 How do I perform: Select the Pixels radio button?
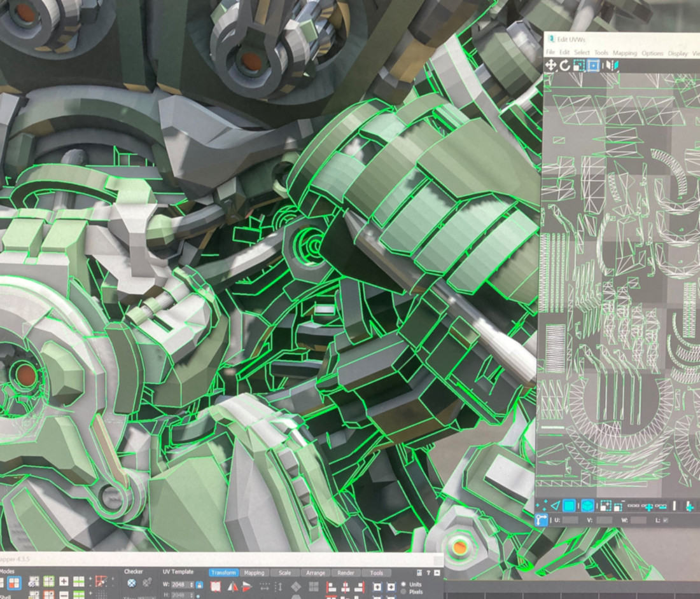point(403,592)
